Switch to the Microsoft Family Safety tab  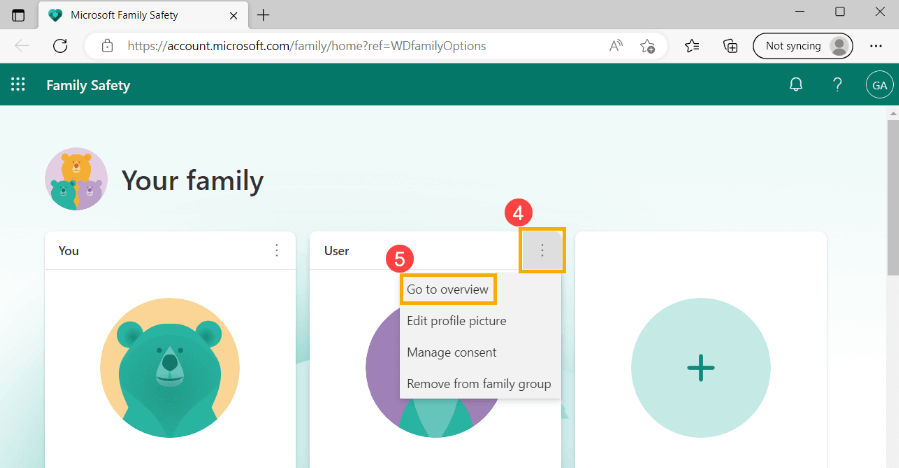tap(143, 15)
